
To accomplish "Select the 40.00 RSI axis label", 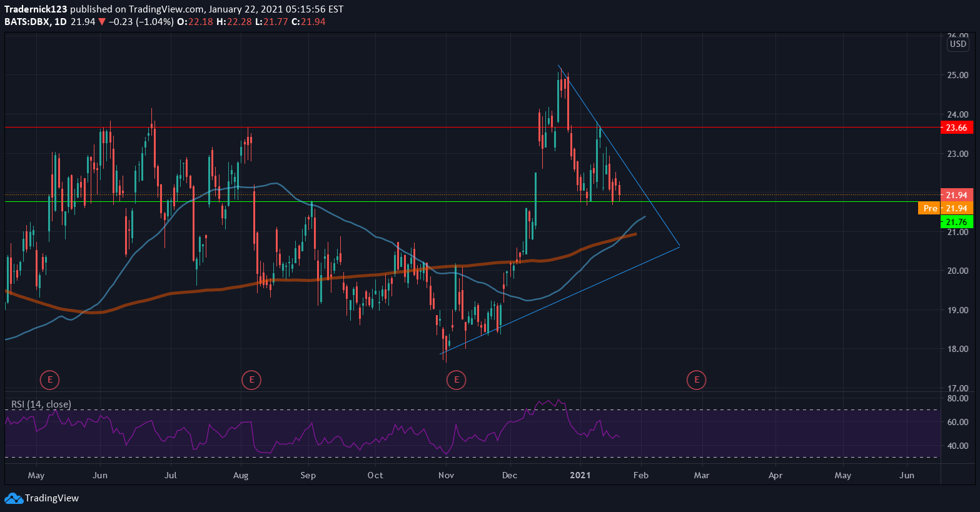I will coord(957,446).
